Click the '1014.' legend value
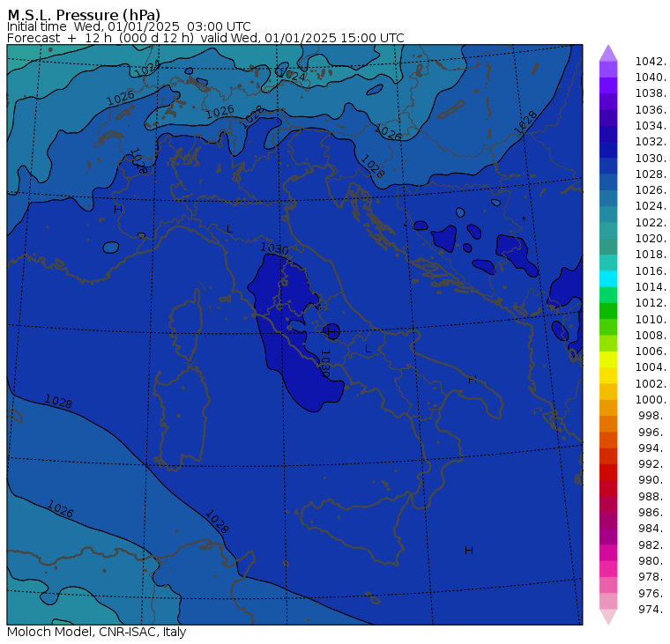The image size is (670, 644). pos(651,286)
